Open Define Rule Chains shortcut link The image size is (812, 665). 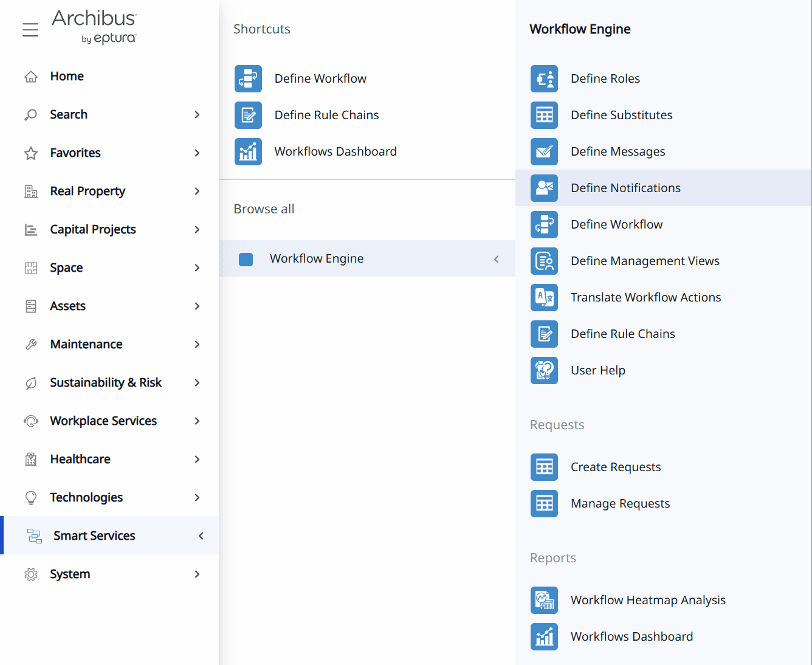coord(326,115)
